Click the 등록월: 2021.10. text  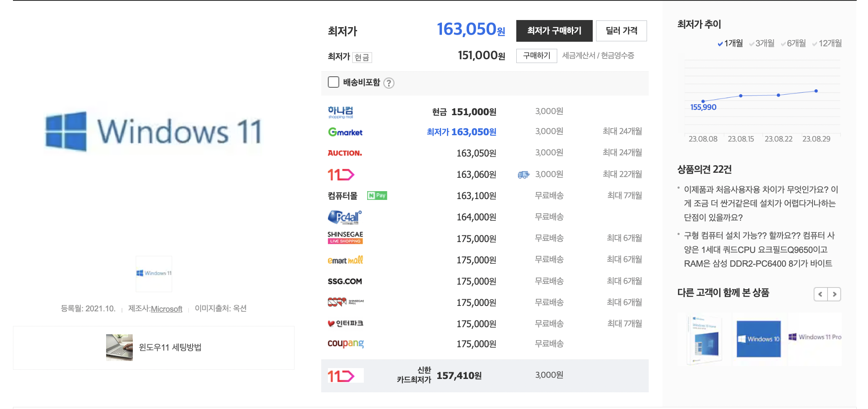click(x=88, y=309)
